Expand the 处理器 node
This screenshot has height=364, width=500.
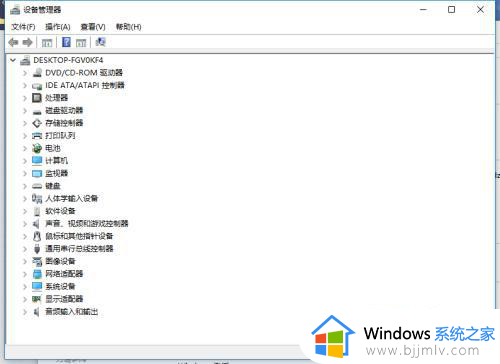25,98
